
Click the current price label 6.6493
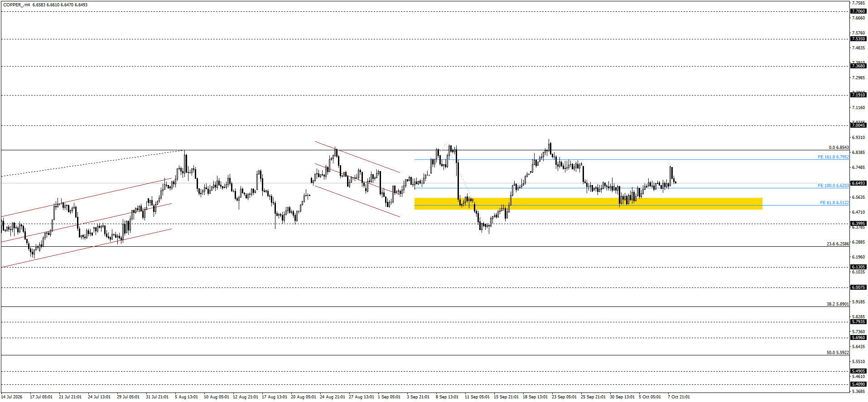[x=858, y=183]
